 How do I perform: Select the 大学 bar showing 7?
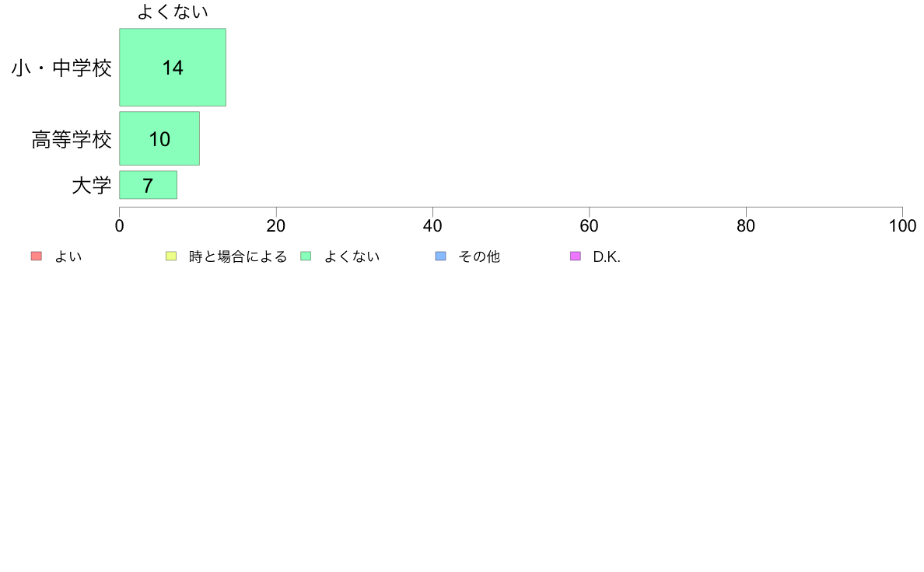pyautogui.click(x=148, y=185)
